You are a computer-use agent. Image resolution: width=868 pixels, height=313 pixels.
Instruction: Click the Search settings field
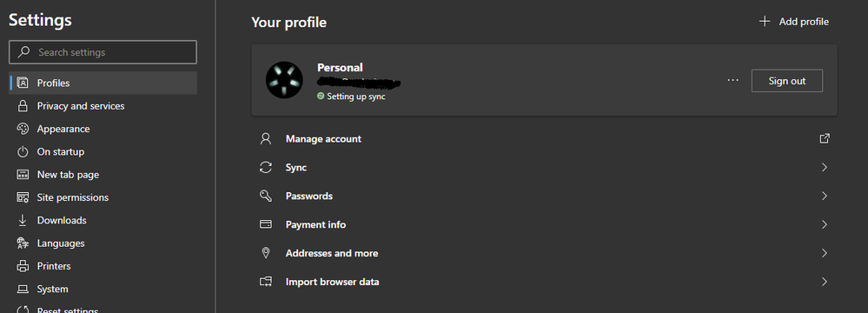(x=103, y=53)
